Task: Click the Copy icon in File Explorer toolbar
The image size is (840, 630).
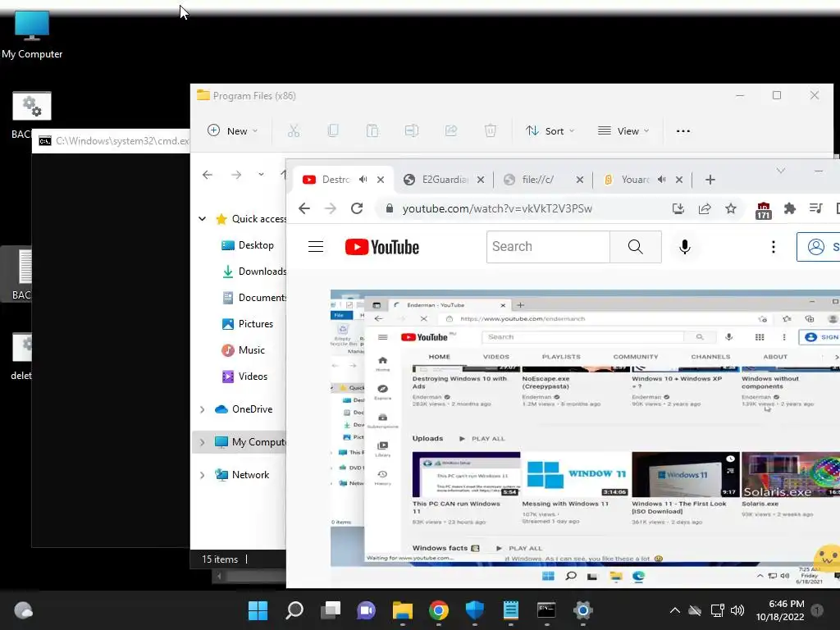Action: (x=333, y=130)
